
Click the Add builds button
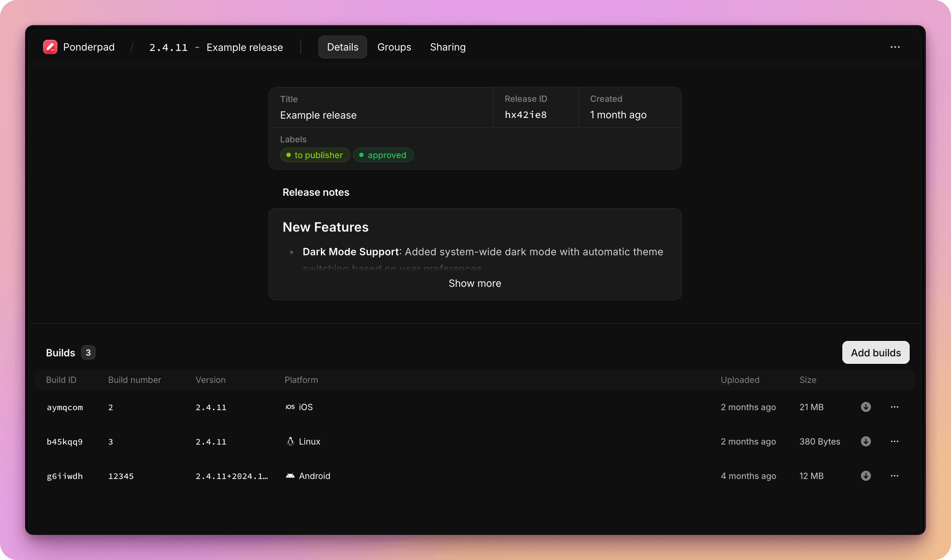(876, 352)
